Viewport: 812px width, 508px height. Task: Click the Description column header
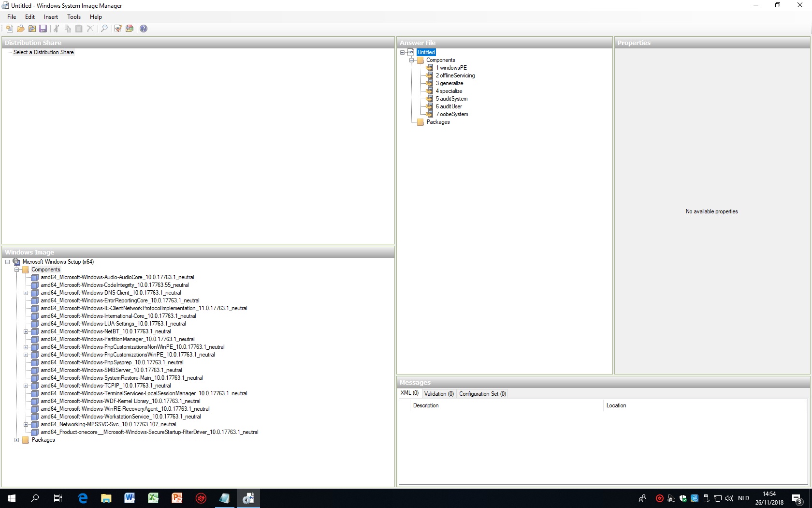coord(506,405)
